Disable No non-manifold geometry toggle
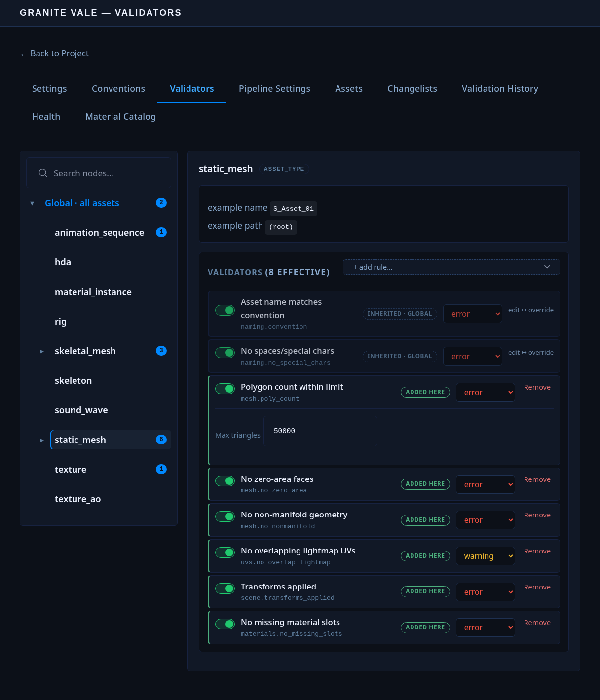The width and height of the screenshot is (600, 700). (x=225, y=516)
